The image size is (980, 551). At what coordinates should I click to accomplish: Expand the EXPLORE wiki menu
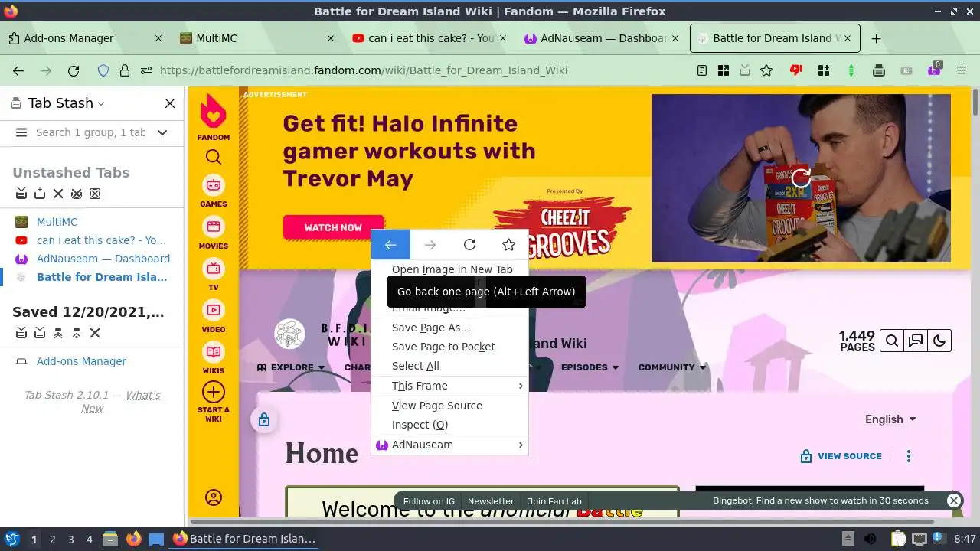point(291,367)
